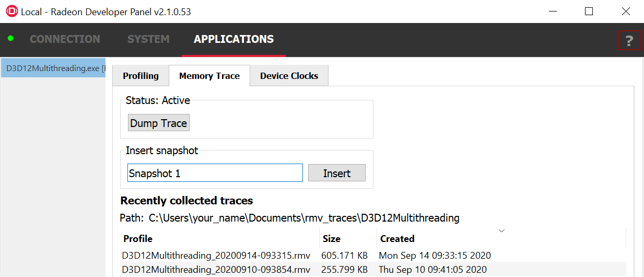Open the CONNECTION tab
This screenshot has width=644, height=277.
[65, 39]
